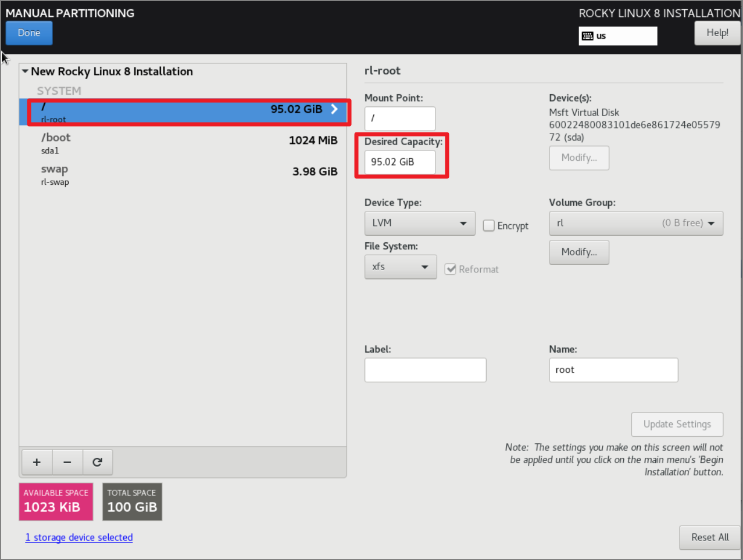Open the Device Type LVM dropdown
Screen dimensions: 743x560
tap(420, 223)
